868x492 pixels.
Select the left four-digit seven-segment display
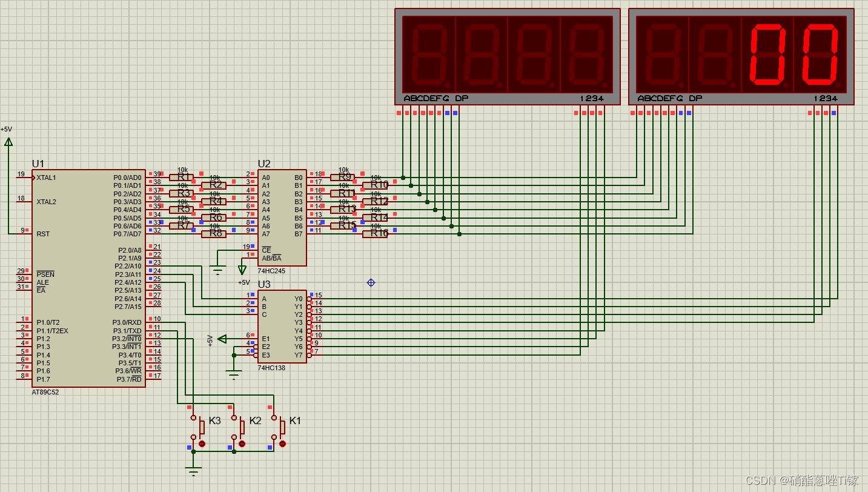(508, 56)
